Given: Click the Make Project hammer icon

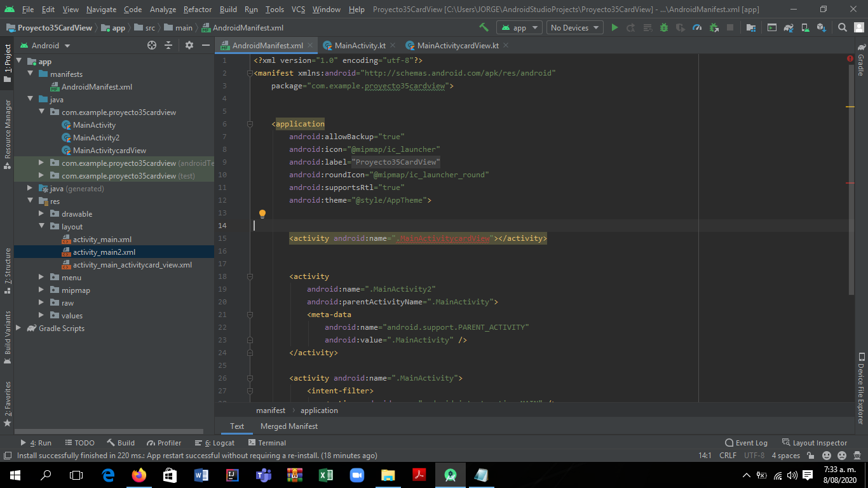Looking at the screenshot, I should coord(484,28).
